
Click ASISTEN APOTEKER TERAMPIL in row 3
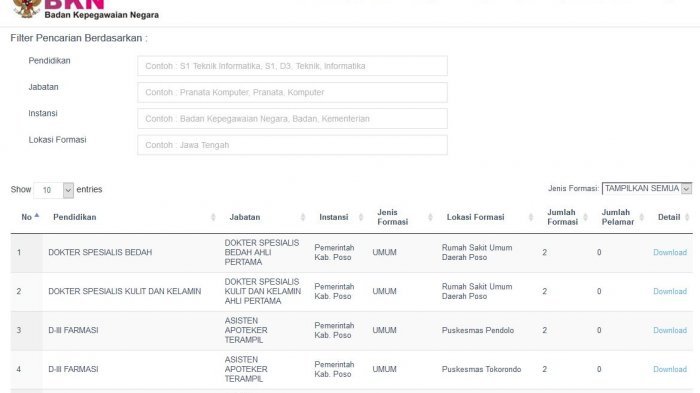pos(246,330)
